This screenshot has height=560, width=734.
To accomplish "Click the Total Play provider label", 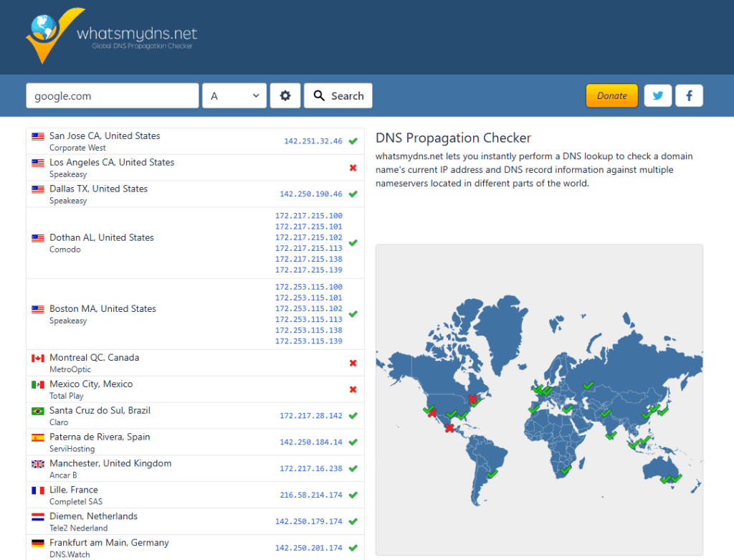I will point(67,396).
